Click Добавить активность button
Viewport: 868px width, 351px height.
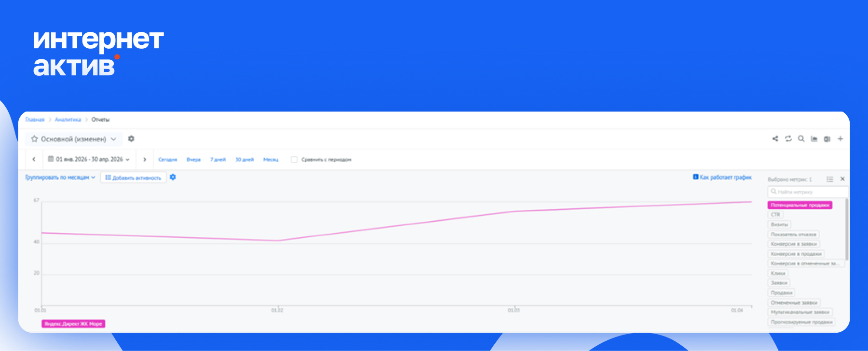[134, 177]
